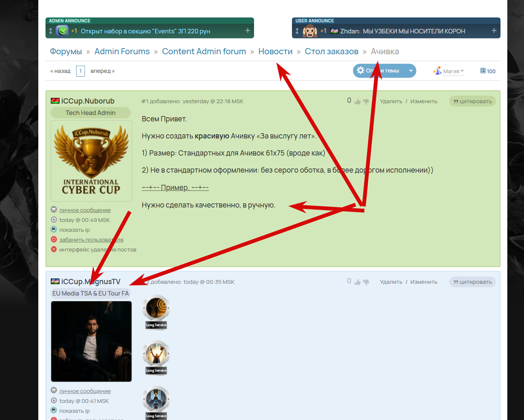This screenshot has width=524, height=420.
Task: Open the Опции темы dropdown arrow
Action: coord(411,71)
